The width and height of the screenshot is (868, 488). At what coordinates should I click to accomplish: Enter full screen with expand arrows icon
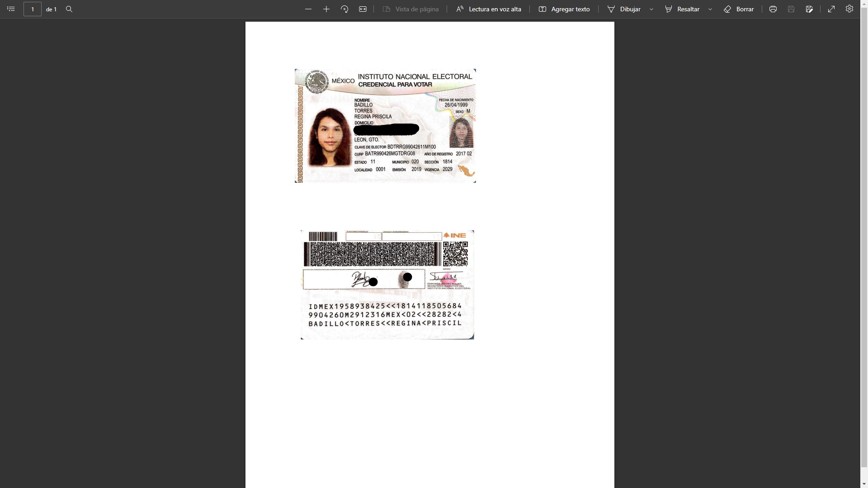pyautogui.click(x=831, y=9)
